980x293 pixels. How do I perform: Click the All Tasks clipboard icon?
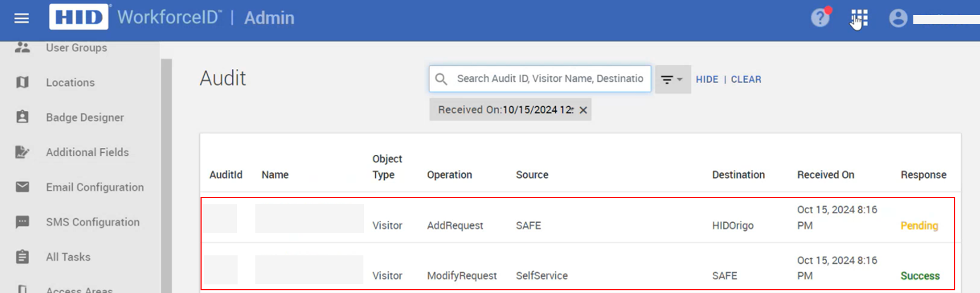tap(23, 257)
